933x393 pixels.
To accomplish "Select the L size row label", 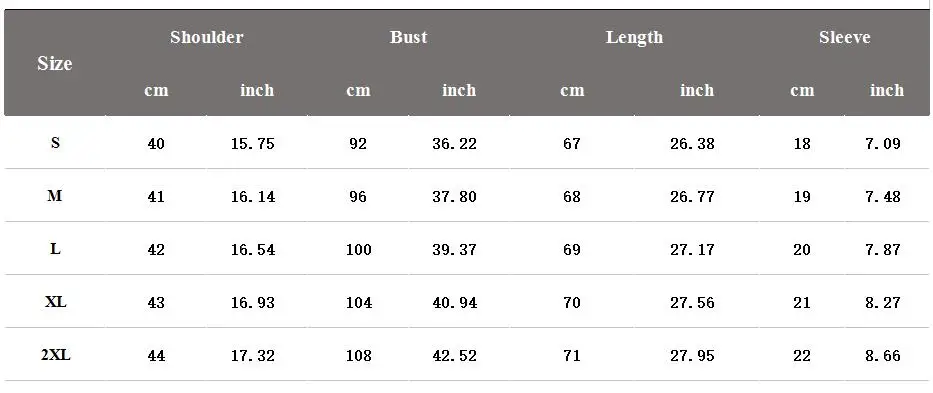I will 55,249.
